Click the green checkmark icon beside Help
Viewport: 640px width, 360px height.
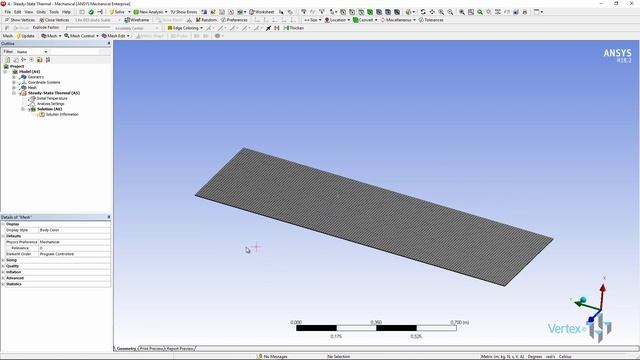coord(91,12)
